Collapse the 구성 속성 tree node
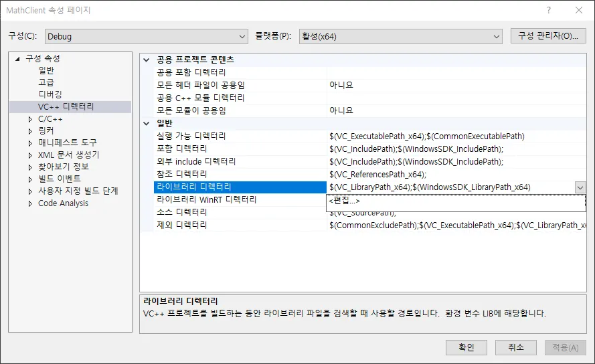Viewport: 595px width, 364px height. [x=17, y=58]
